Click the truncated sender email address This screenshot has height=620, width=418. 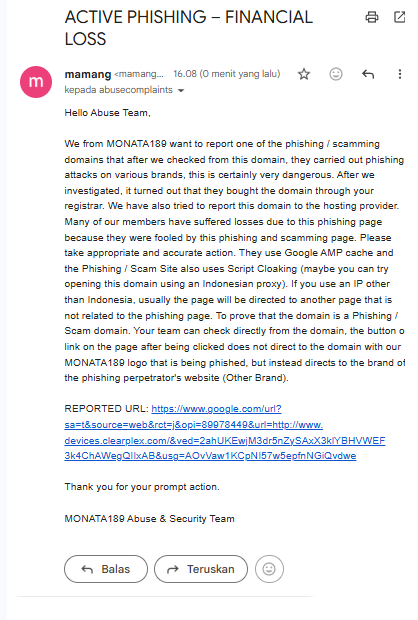[139, 74]
